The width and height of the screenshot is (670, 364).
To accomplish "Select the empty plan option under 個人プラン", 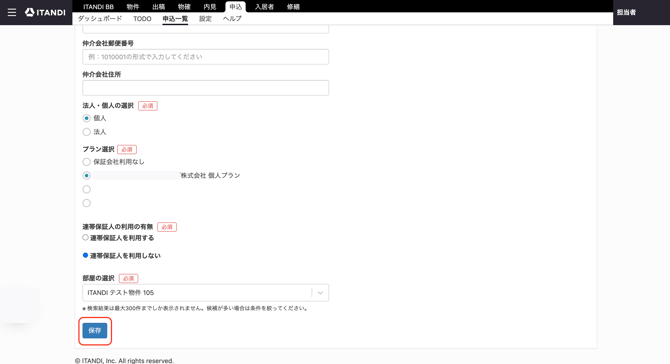I will (86, 189).
